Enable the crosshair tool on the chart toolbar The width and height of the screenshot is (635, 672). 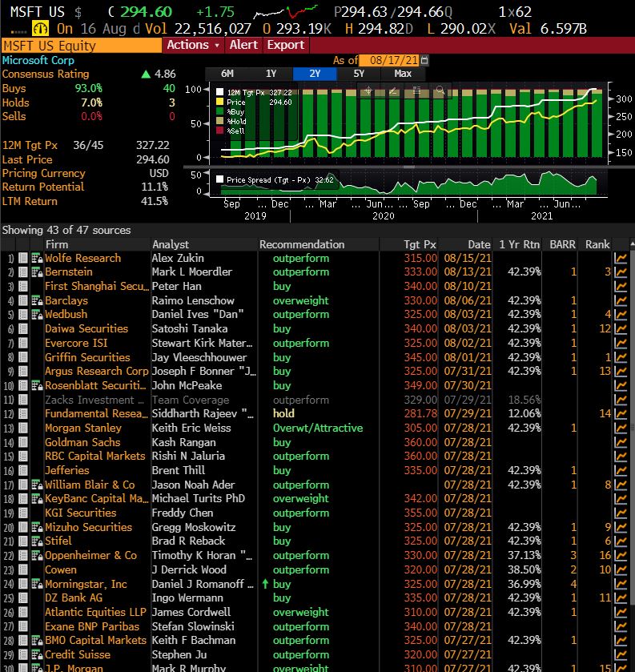(x=368, y=91)
